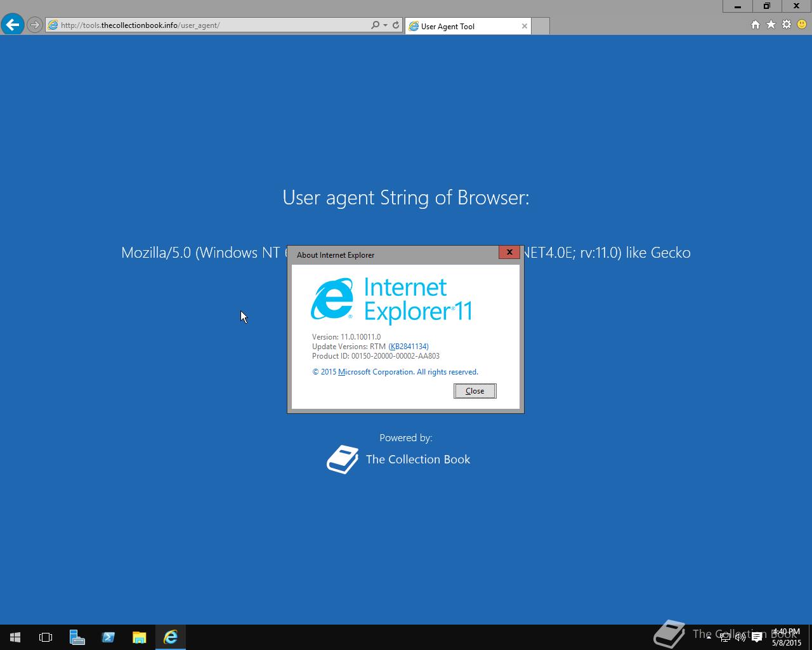This screenshot has width=812, height=650.
Task: Open the Tools gear icon
Action: (787, 25)
